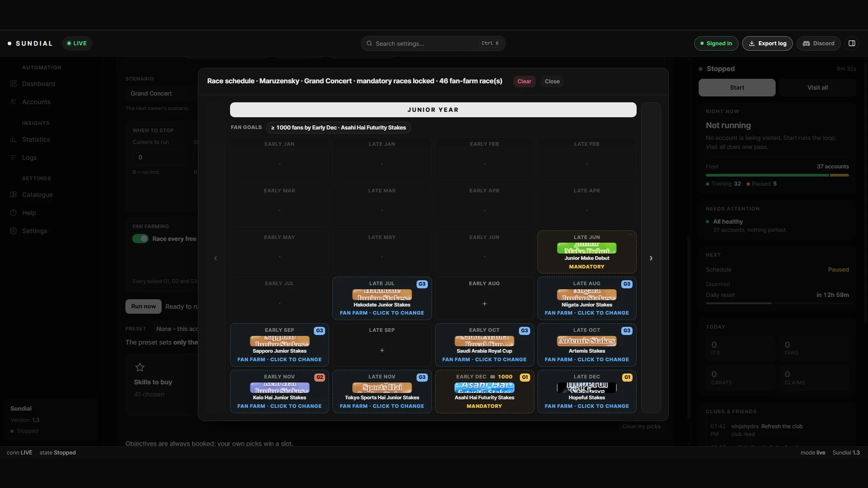
Task: Click the Skills to buy star icon
Action: click(140, 367)
